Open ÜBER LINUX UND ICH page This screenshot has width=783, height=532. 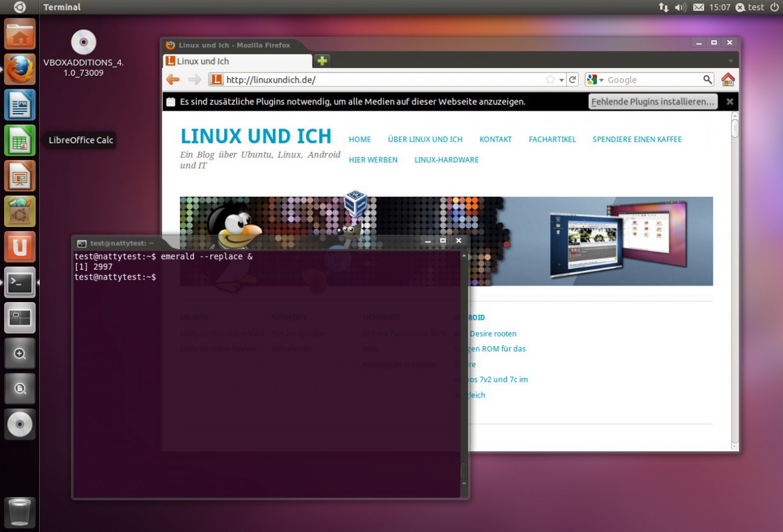point(425,139)
